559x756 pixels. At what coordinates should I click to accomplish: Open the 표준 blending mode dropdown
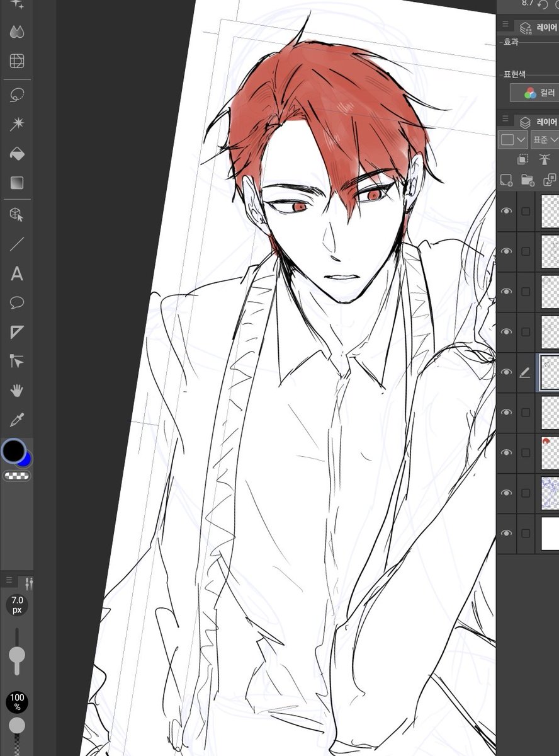click(x=545, y=139)
